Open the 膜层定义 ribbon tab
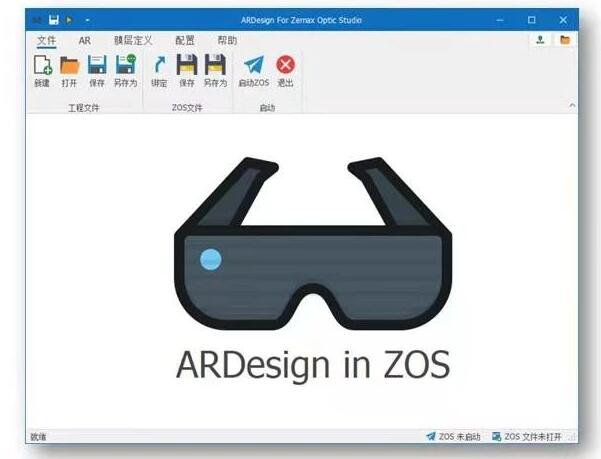This screenshot has width=601, height=459. [133, 41]
